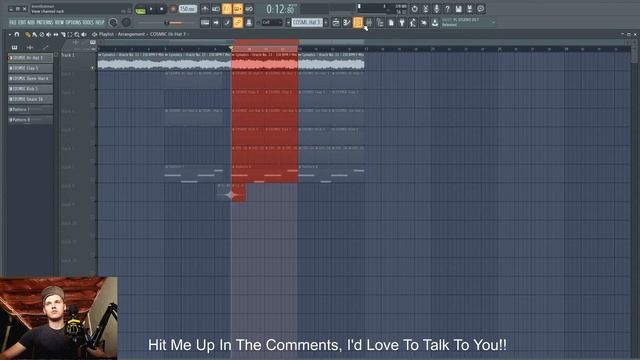Select the dashed-box Select tool in playlist
This screenshot has width=640, height=360.
[70, 34]
